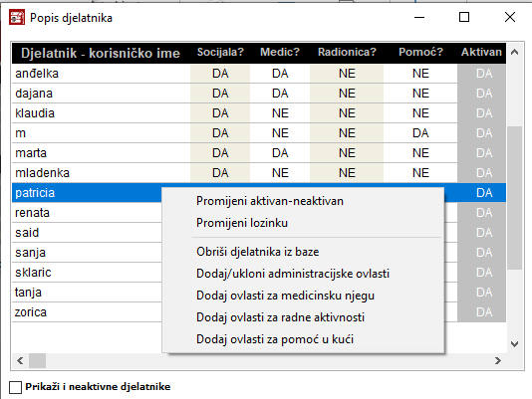The width and height of the screenshot is (532, 399).
Task: Select the zorica employee row
Action: pos(87,312)
